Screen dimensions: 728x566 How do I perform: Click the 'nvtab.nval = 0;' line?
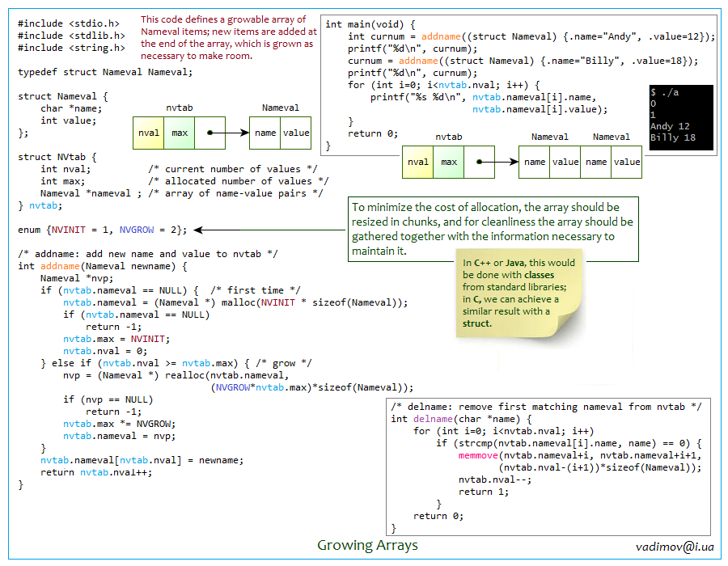[x=105, y=351]
